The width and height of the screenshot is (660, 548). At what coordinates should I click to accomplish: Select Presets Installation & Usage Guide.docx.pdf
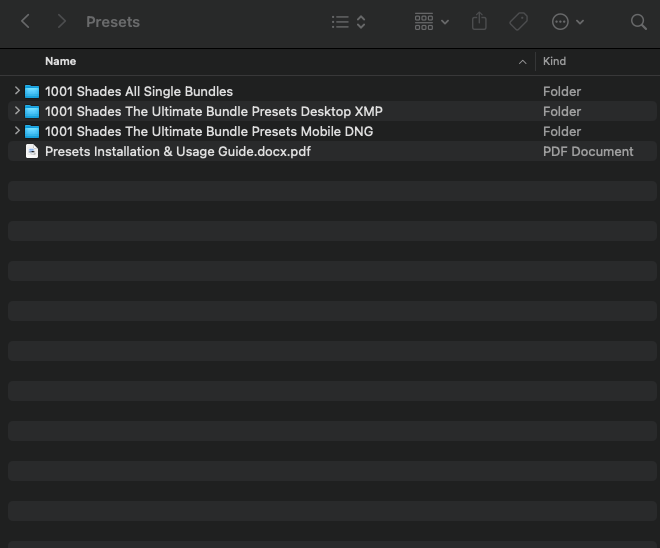coord(177,151)
